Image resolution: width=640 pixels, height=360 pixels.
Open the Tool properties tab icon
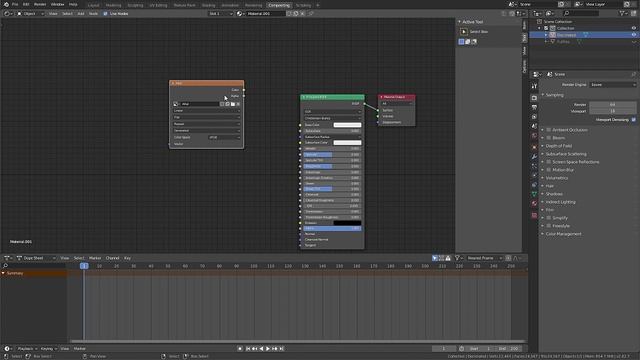click(534, 86)
